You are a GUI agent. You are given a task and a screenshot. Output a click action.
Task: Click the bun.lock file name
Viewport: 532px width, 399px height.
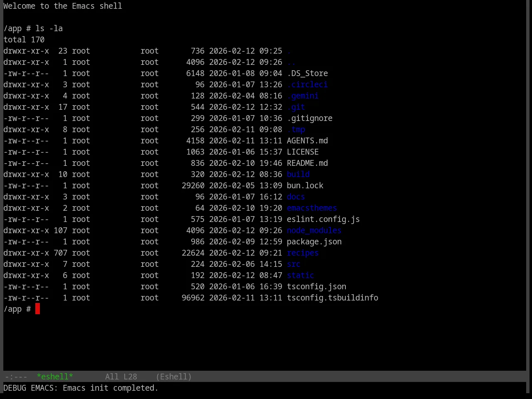[x=305, y=186]
